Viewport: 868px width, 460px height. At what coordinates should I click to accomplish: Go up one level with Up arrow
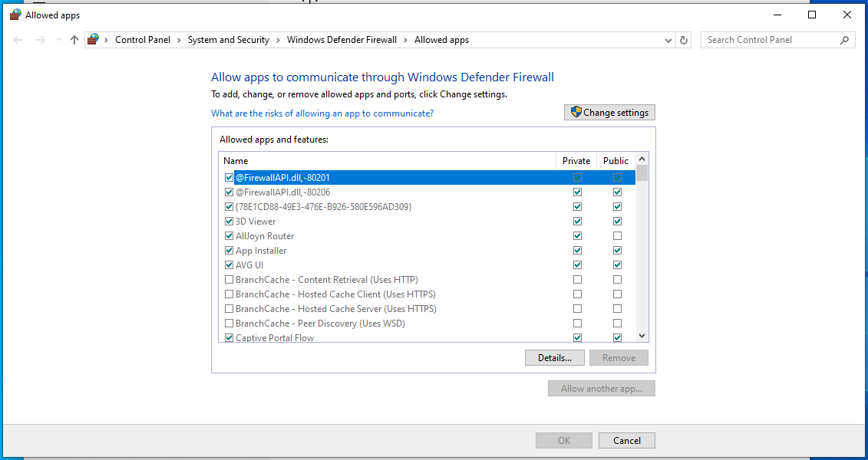click(74, 40)
